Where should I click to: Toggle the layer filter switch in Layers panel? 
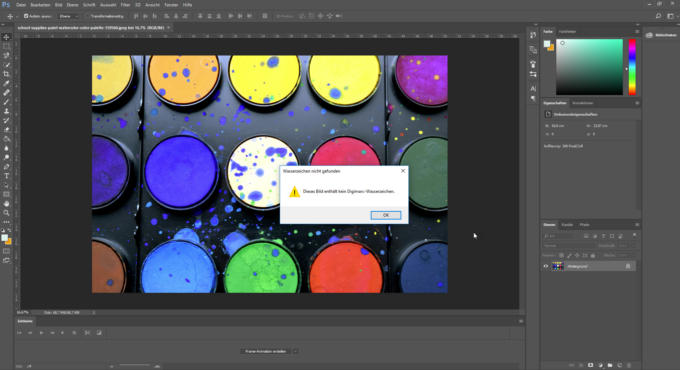(x=634, y=235)
